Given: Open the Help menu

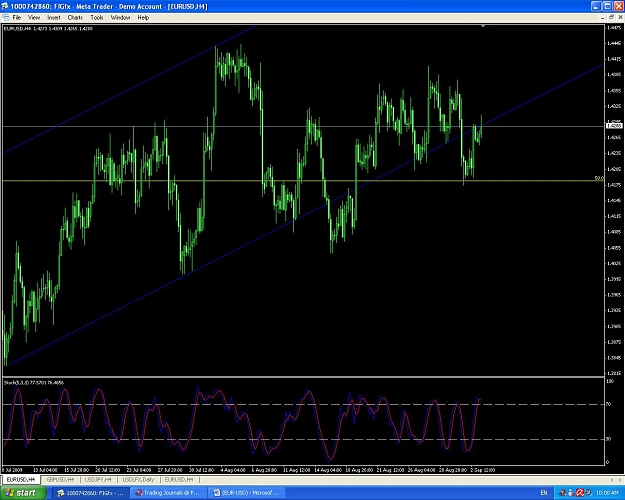Looking at the screenshot, I should (x=143, y=18).
